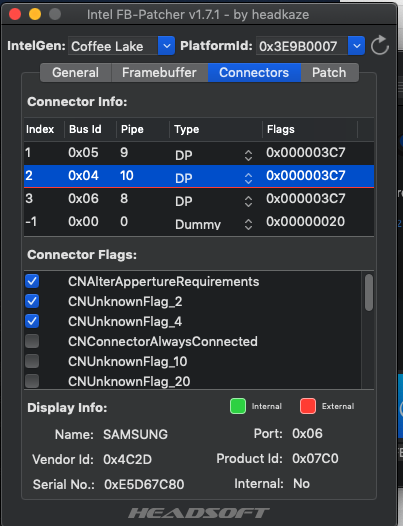The height and width of the screenshot is (526, 403).
Task: Click the display name SAMSUNG value
Action: click(135, 434)
